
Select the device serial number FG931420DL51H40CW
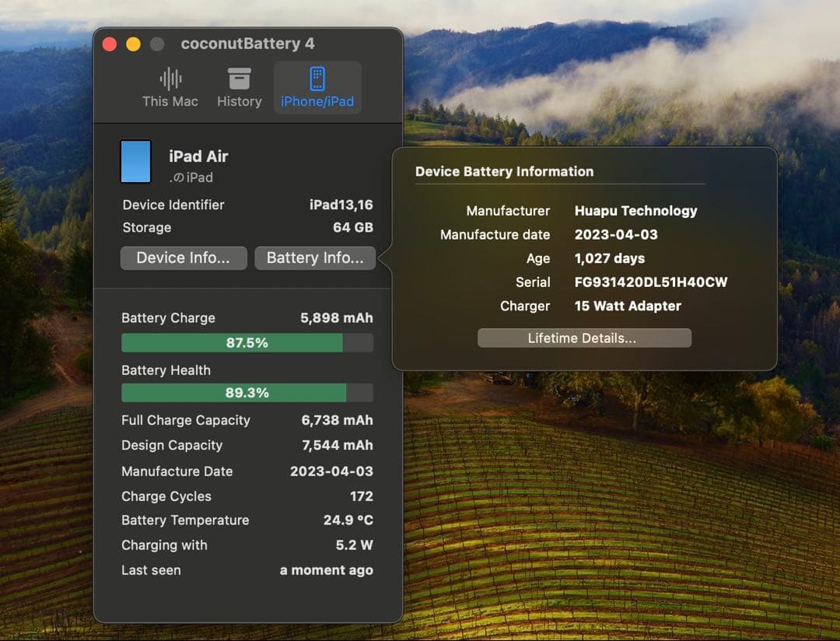click(650, 282)
